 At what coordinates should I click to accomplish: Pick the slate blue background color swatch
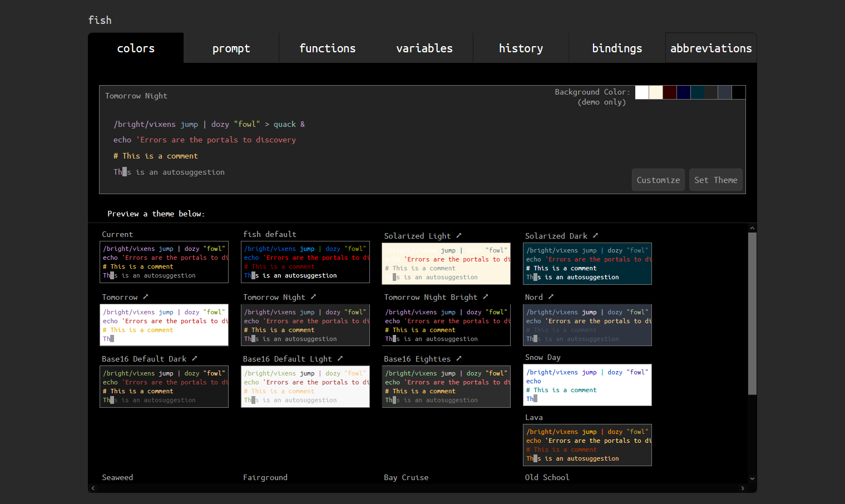pos(725,92)
